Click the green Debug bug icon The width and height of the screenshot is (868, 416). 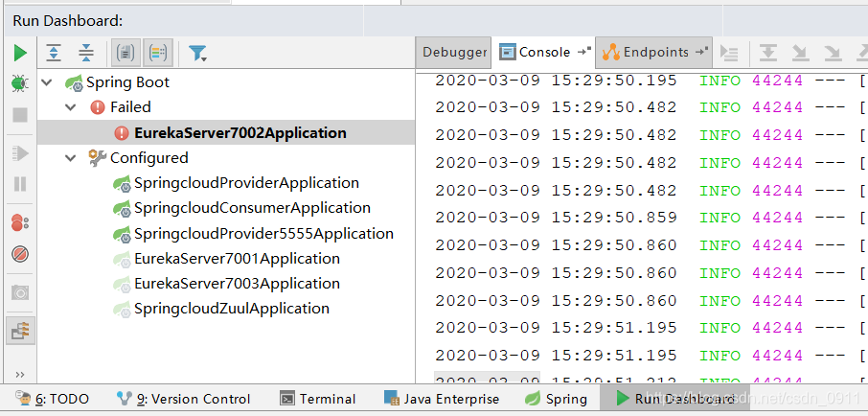[x=20, y=83]
